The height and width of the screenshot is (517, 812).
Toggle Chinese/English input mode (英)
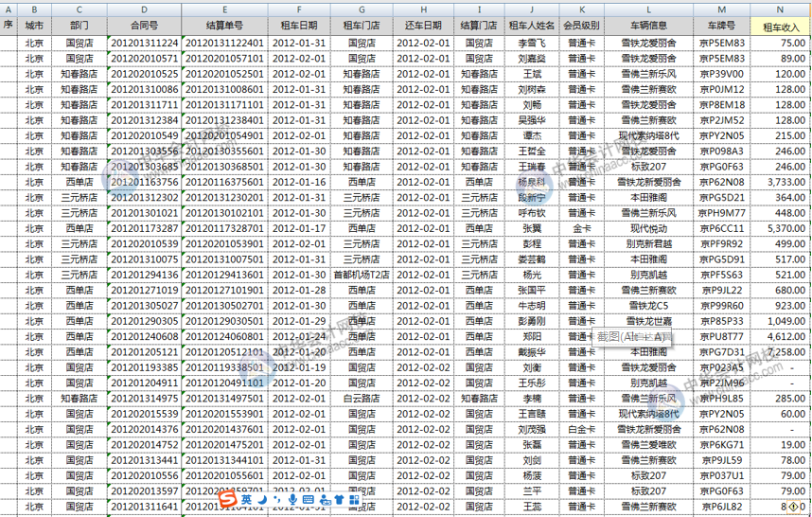pyautogui.click(x=246, y=499)
